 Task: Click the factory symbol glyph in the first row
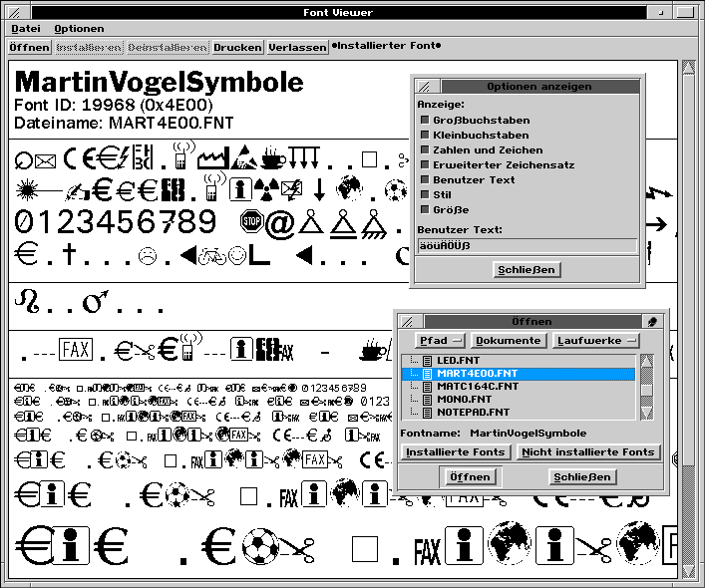(x=213, y=158)
